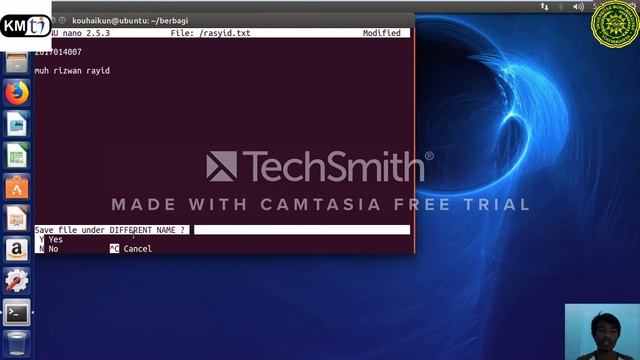This screenshot has width=640, height=360.
Task: Open the Trash icon in the launcher
Action: pyautogui.click(x=17, y=344)
